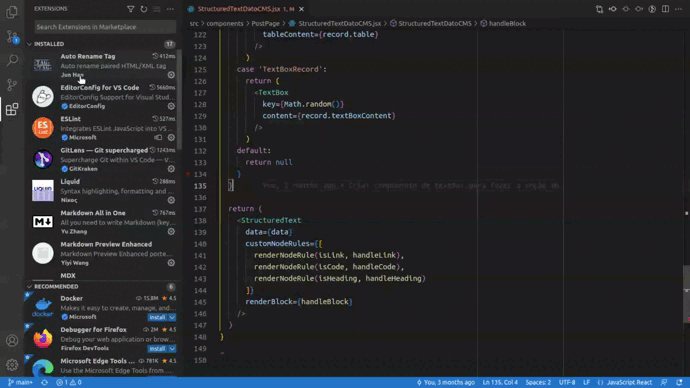Search Extensions in Marketplace field
The width and height of the screenshot is (690, 388).
coord(105,27)
